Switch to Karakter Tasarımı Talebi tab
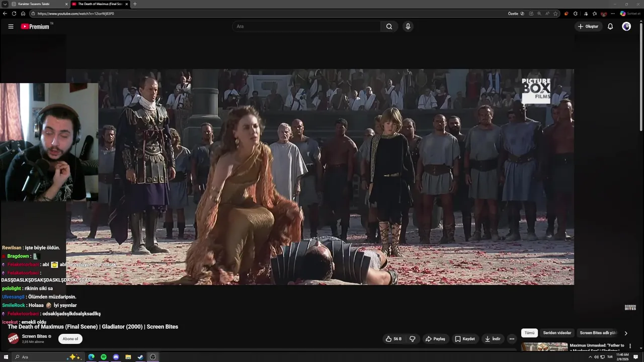The image size is (644, 362). [x=39, y=4]
